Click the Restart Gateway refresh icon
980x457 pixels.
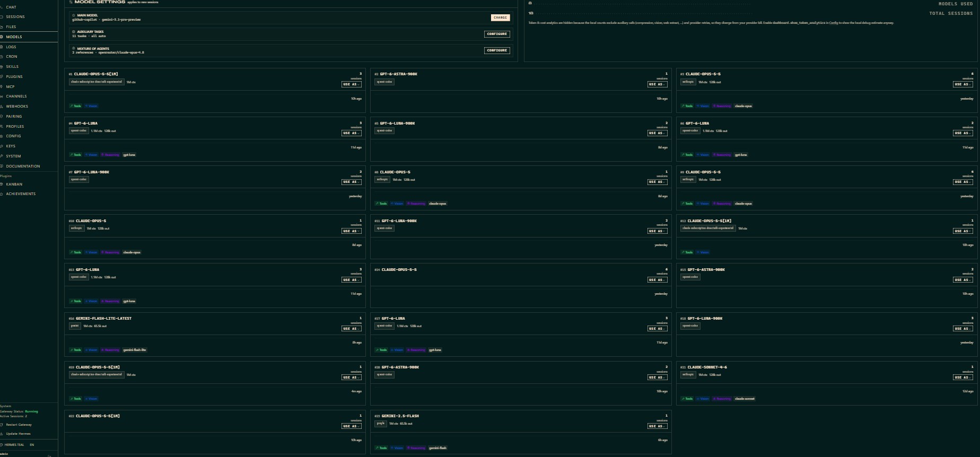point(2,425)
